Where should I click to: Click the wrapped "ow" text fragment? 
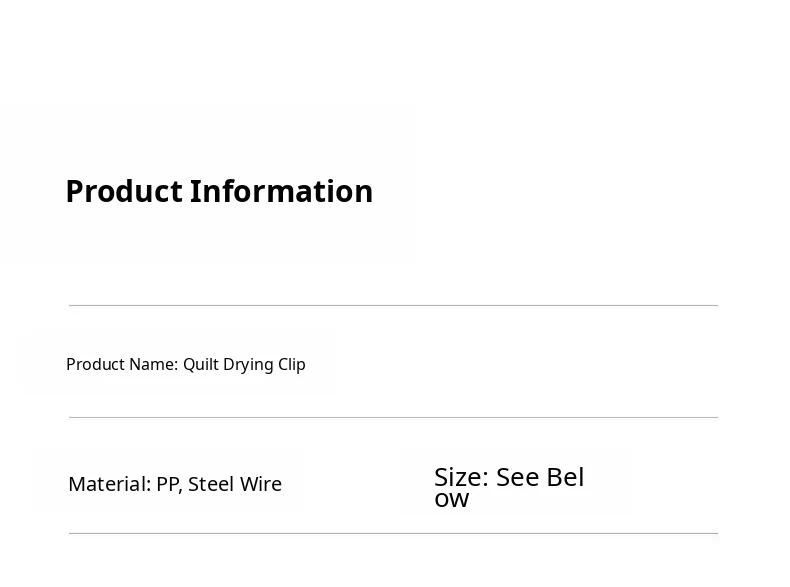452,500
